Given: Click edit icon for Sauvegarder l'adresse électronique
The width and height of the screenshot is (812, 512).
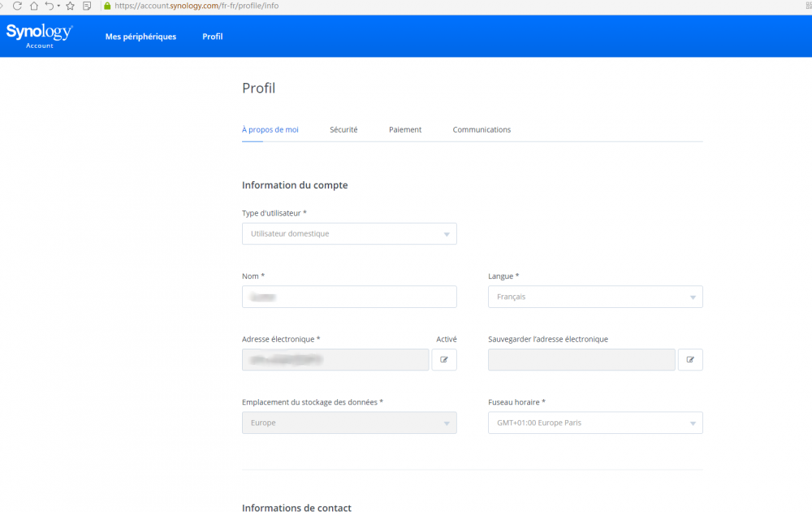Looking at the screenshot, I should point(690,359).
